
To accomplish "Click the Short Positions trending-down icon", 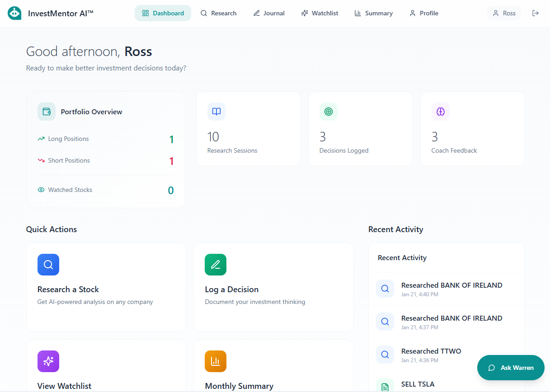I will (x=41, y=160).
